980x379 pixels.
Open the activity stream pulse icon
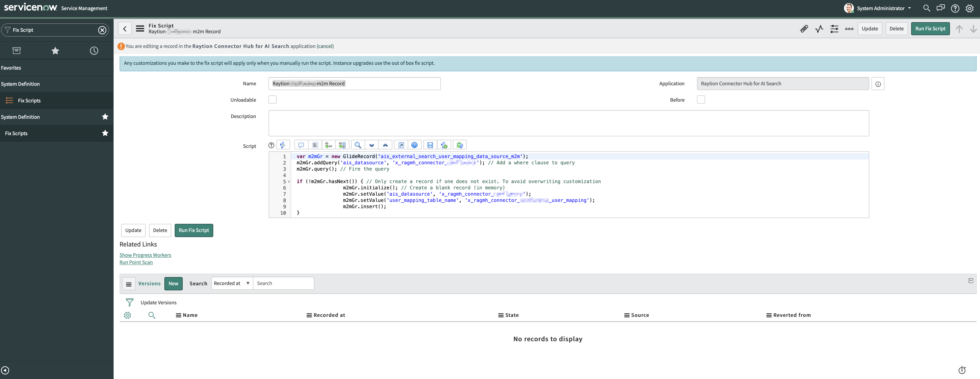tap(819, 29)
